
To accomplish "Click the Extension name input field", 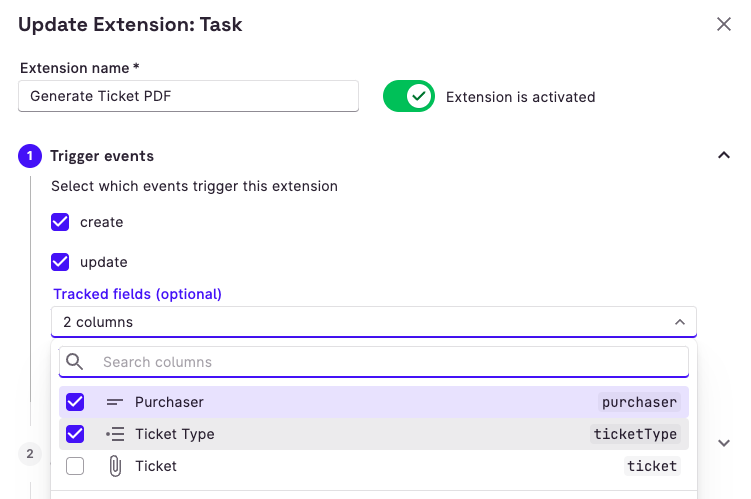I will 188,96.
